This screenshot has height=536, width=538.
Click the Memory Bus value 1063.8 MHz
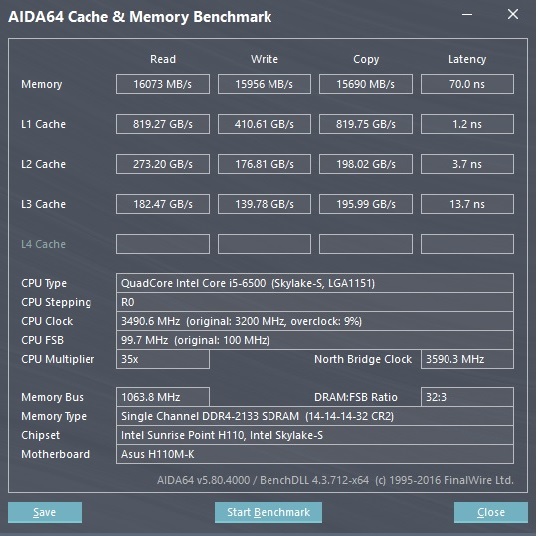[x=163, y=397]
